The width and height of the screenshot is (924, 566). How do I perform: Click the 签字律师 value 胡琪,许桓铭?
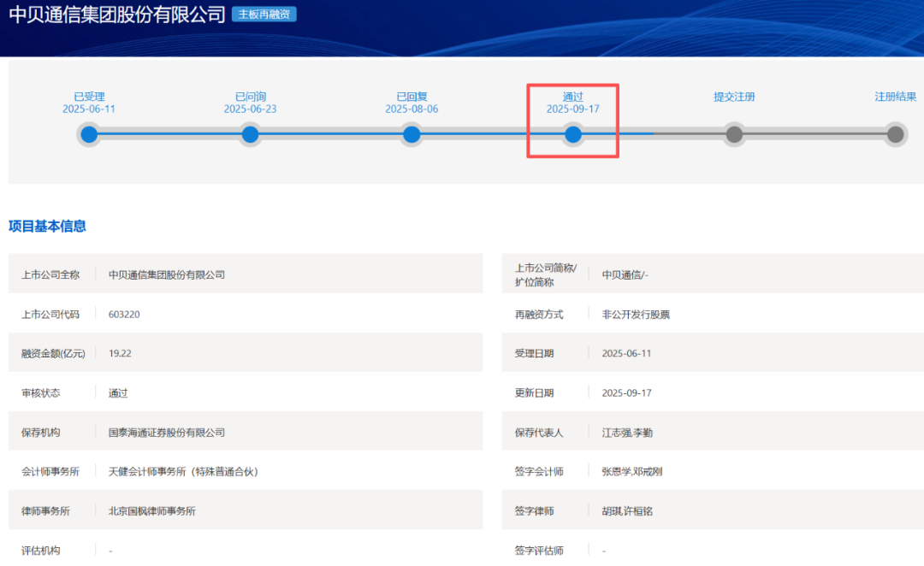pos(627,511)
